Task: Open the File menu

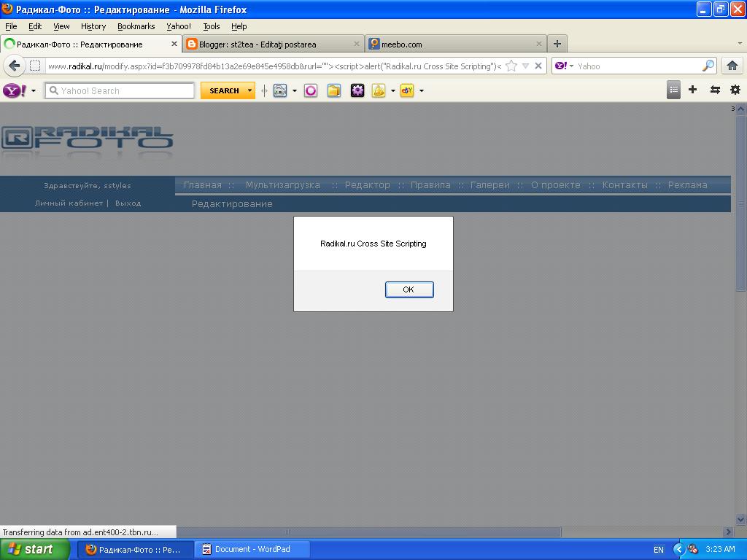Action: click(11, 26)
